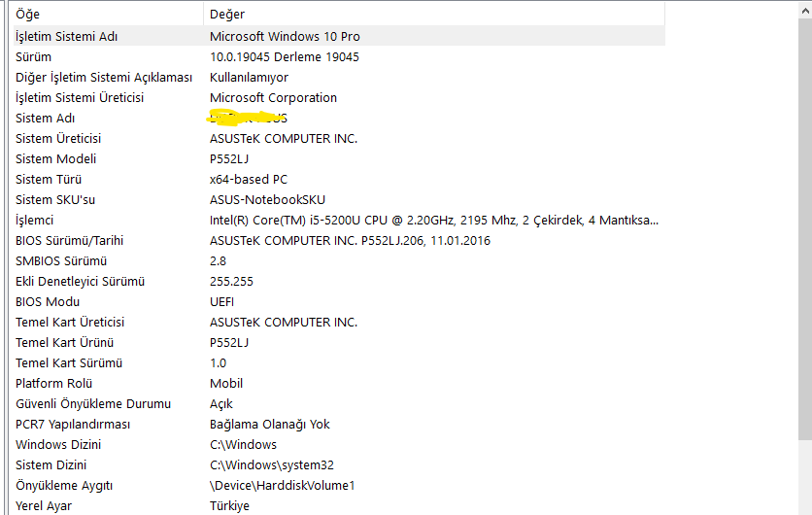Select the "Güvenli Önyükleme Durumu" row
The height and width of the screenshot is (515, 812).
coord(93,403)
